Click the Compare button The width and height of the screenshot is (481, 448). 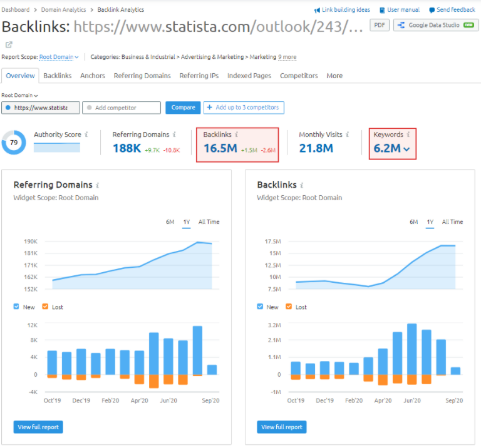pos(183,108)
